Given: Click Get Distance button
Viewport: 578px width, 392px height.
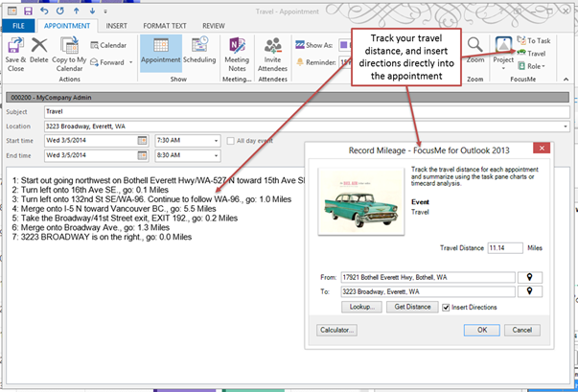Looking at the screenshot, I should coord(412,307).
